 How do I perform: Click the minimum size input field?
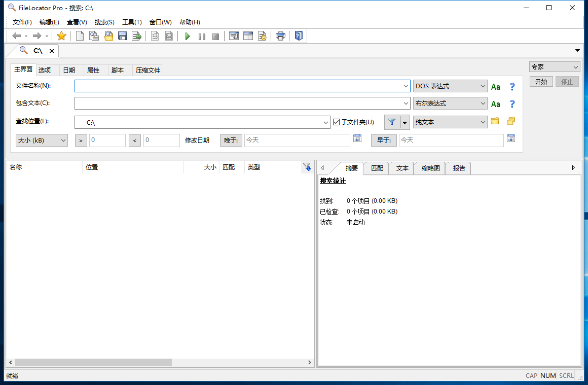(107, 141)
